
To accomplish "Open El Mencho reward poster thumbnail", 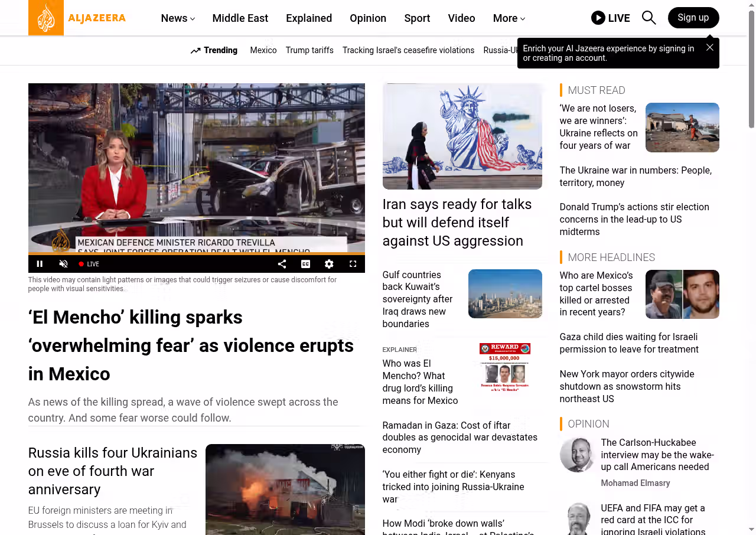I will click(x=504, y=367).
